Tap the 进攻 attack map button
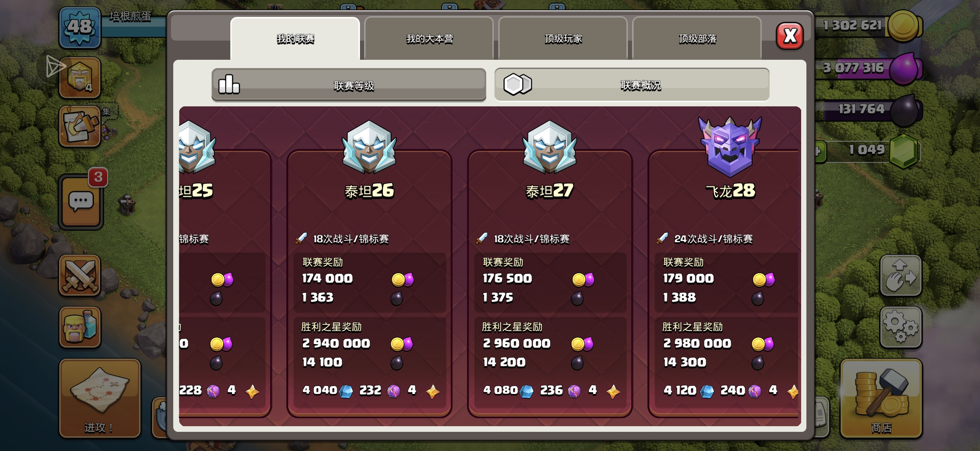 (100, 398)
